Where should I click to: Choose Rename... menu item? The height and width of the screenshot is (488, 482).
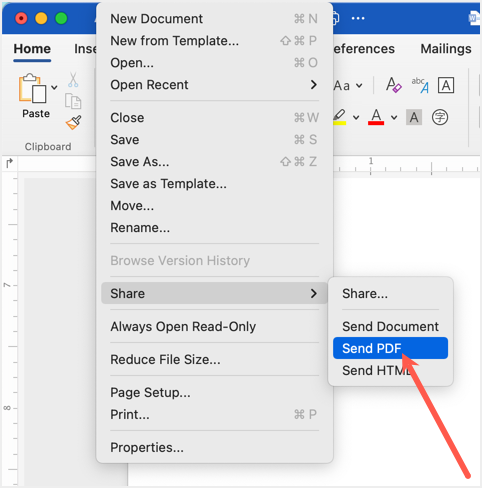click(214, 228)
